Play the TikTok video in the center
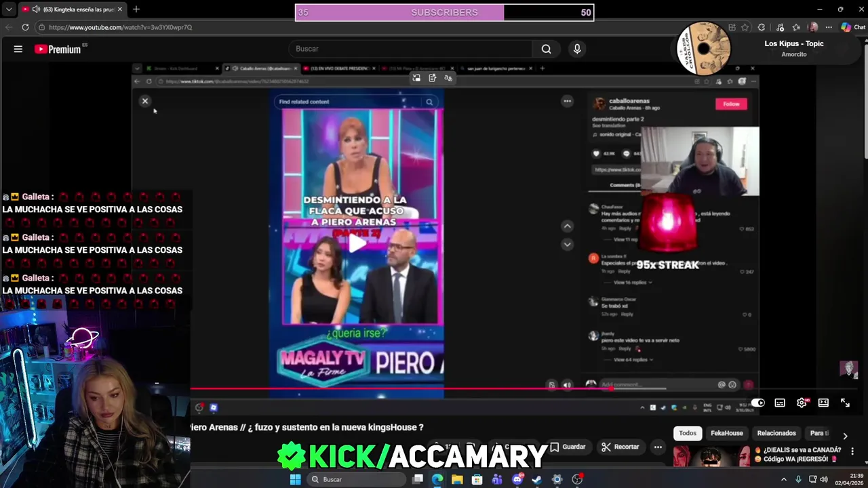 pyautogui.click(x=357, y=243)
